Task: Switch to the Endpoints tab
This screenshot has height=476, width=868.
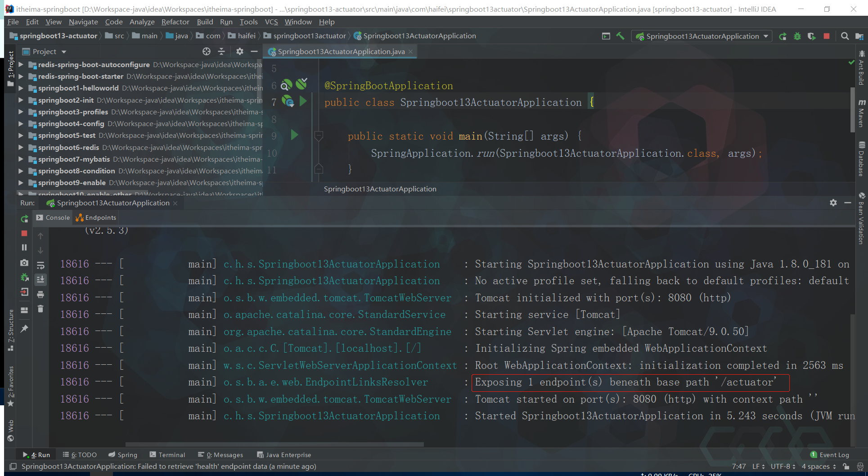Action: (96, 218)
